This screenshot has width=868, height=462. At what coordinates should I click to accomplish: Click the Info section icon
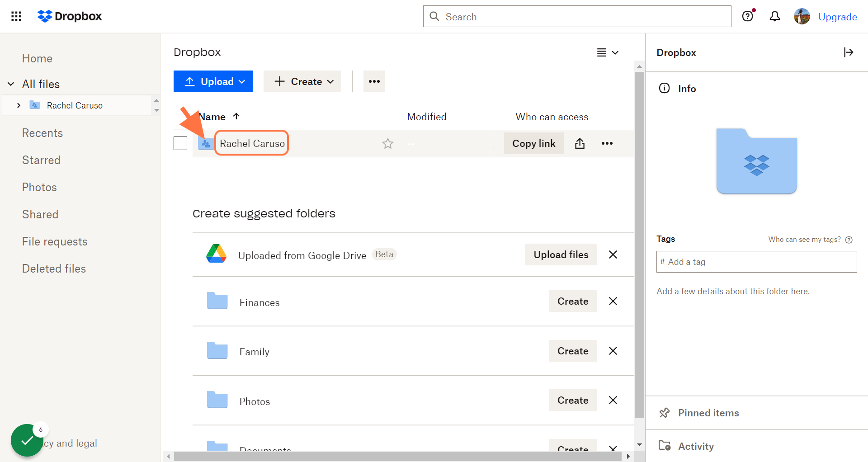[x=665, y=88]
